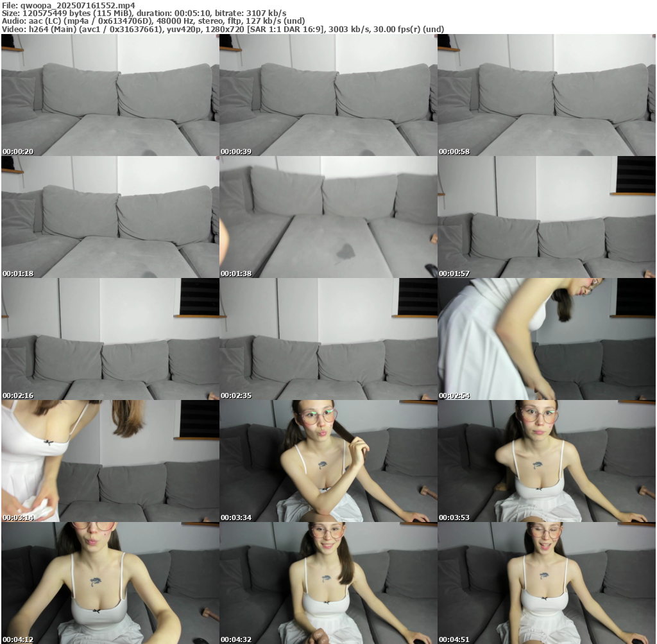Click the thumbnail stamped 00:02:16
The width and height of the screenshot is (657, 644).
click(x=110, y=339)
